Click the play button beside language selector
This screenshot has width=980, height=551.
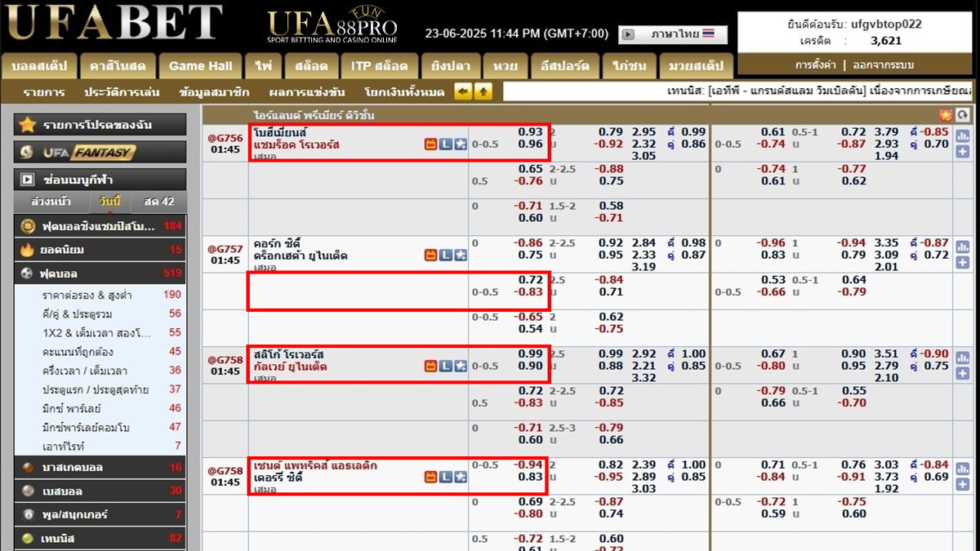pyautogui.click(x=628, y=34)
